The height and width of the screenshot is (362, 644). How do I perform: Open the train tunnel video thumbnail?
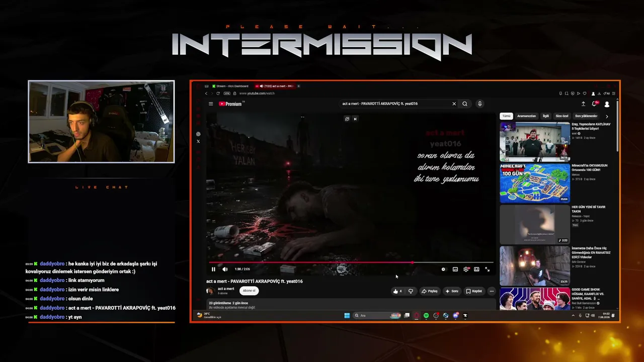(535, 265)
